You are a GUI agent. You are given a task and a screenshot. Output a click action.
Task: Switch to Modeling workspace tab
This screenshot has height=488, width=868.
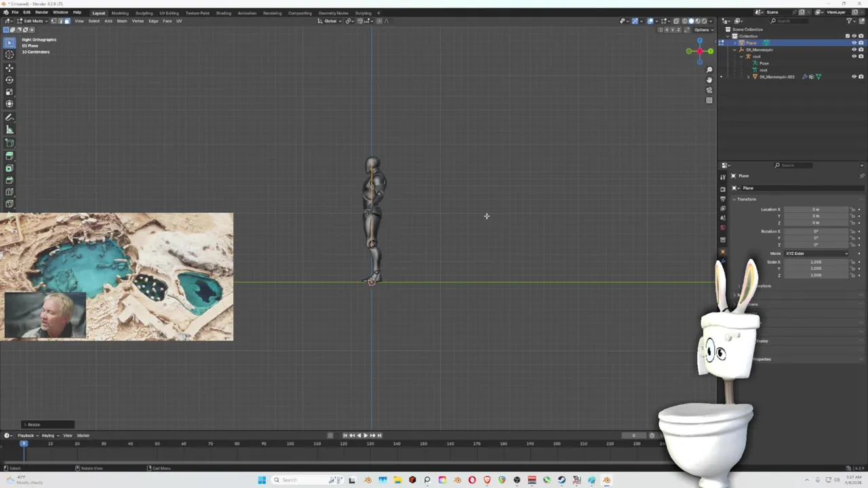(120, 13)
